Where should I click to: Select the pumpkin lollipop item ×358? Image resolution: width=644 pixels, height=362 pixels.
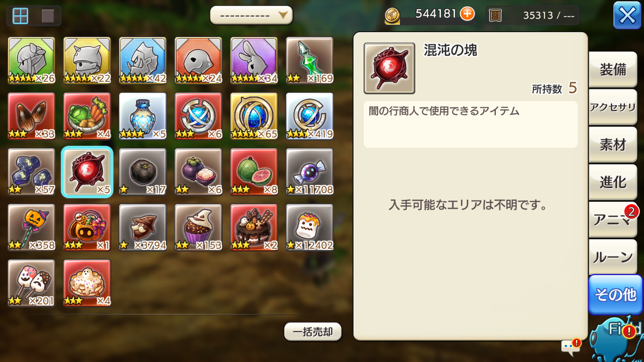[31, 228]
